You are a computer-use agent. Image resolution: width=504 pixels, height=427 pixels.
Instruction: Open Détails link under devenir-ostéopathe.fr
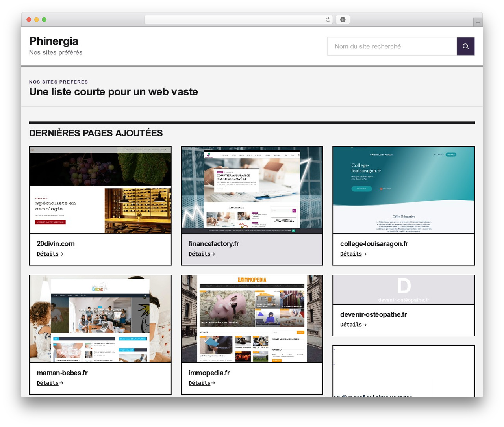coord(353,325)
